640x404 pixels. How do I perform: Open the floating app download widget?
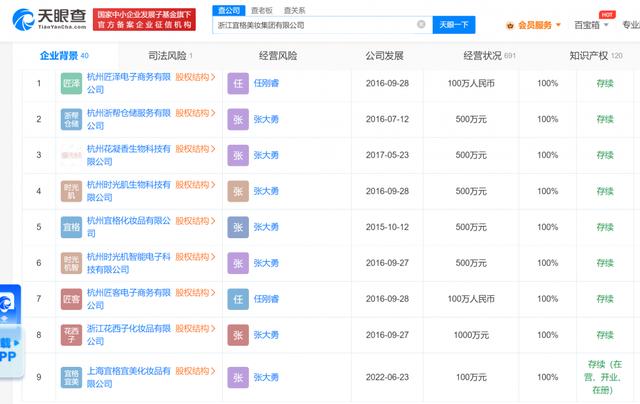11,330
